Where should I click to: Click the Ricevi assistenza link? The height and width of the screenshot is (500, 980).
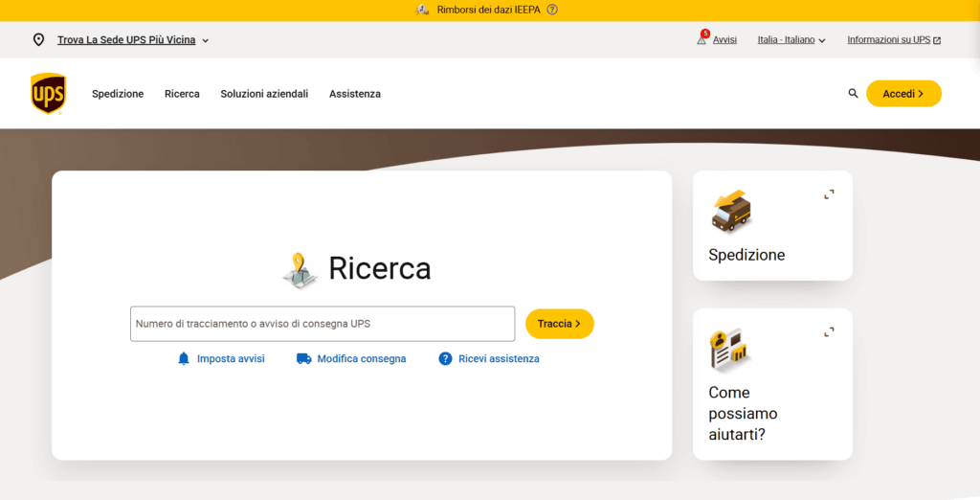pos(499,358)
